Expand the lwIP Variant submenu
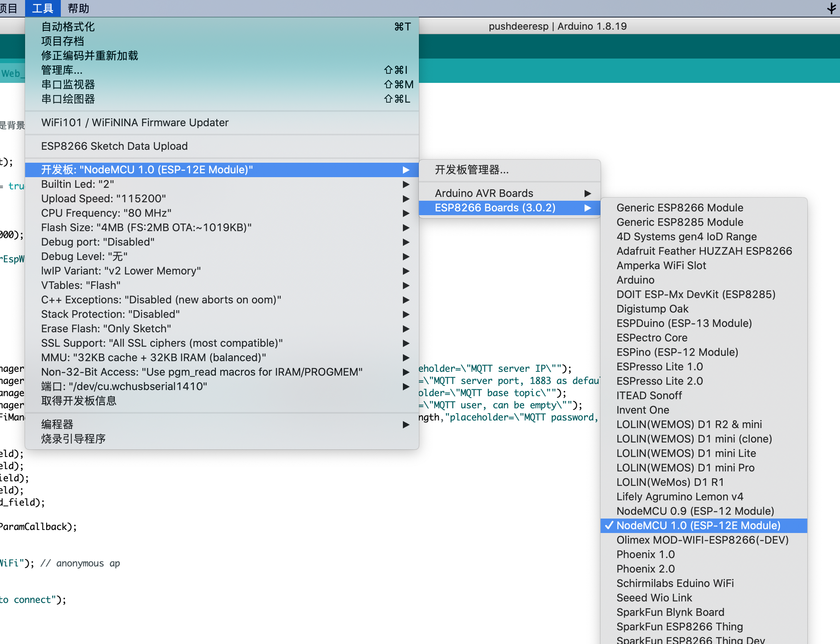 [x=222, y=271]
